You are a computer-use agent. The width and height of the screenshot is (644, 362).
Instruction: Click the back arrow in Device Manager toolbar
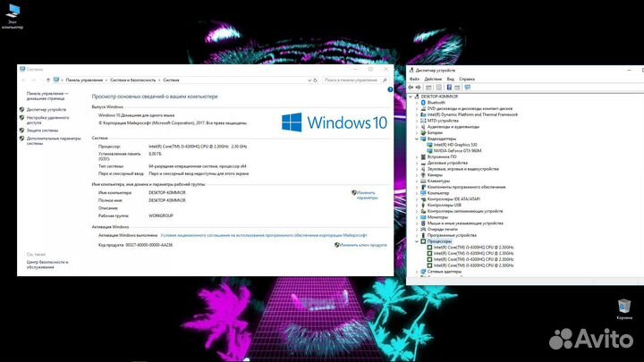pos(412,86)
